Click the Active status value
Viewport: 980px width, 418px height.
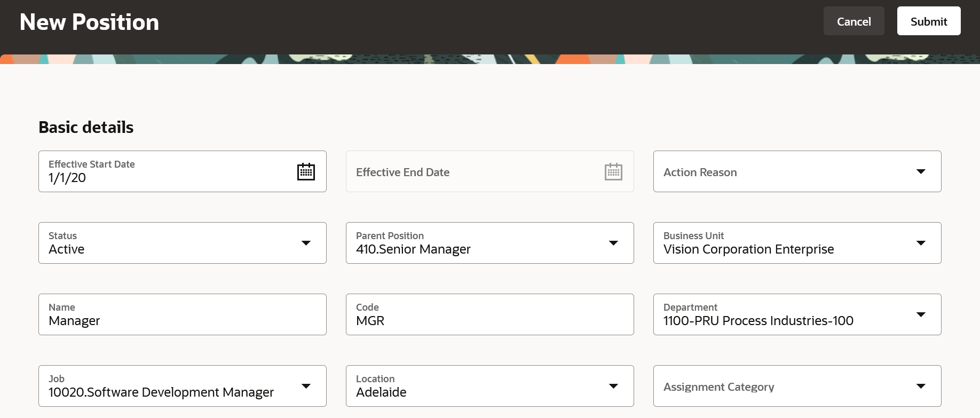pos(67,249)
